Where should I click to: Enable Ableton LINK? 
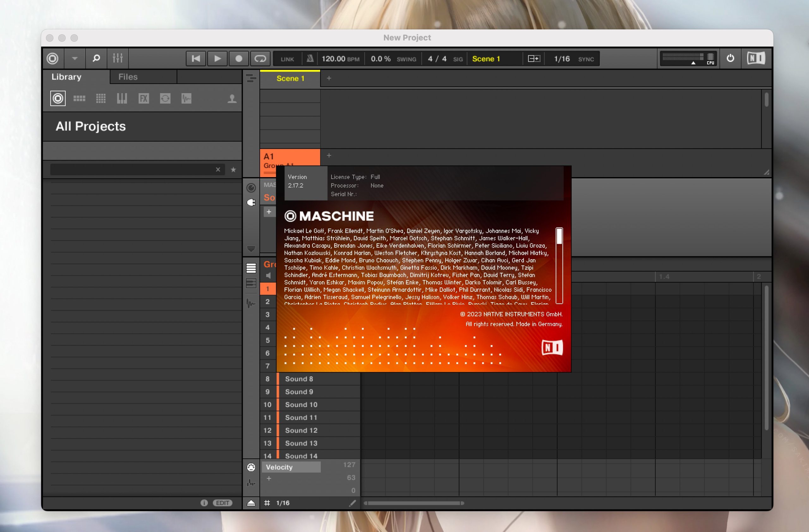287,59
